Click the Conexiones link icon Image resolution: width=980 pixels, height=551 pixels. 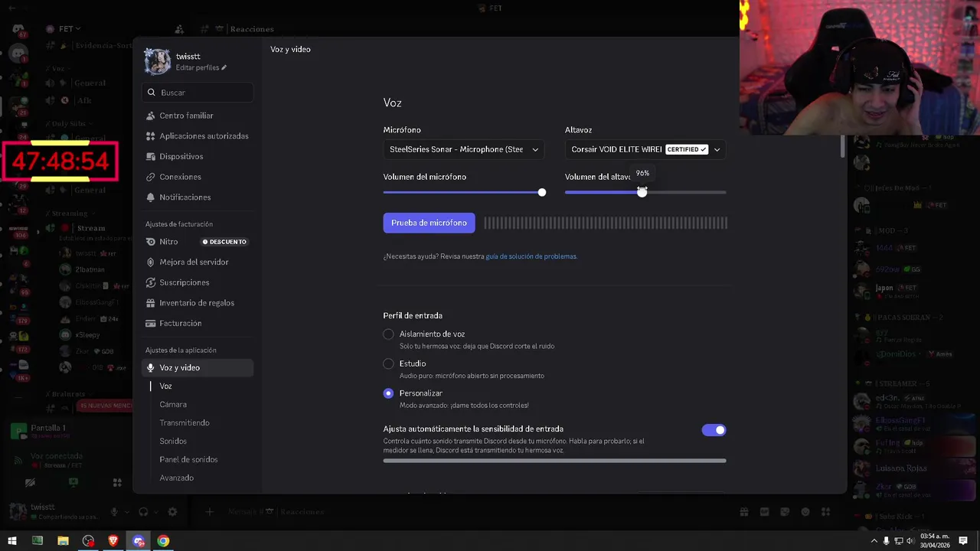(x=151, y=177)
